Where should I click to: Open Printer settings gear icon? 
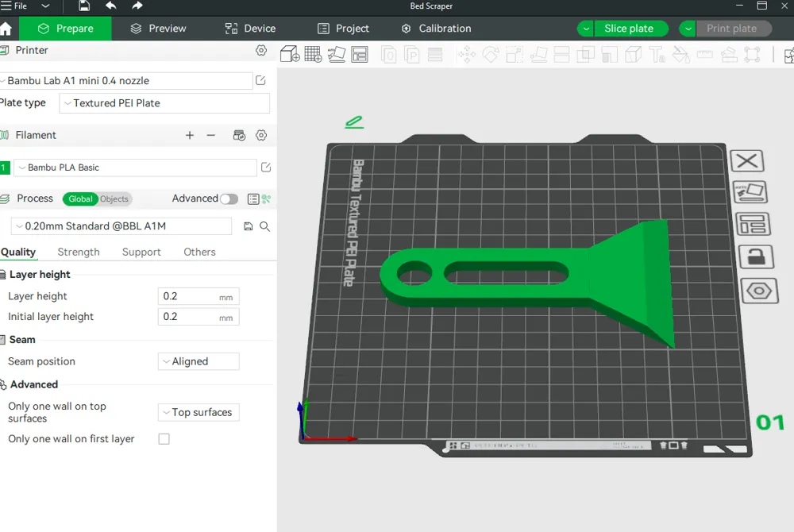[x=260, y=50]
